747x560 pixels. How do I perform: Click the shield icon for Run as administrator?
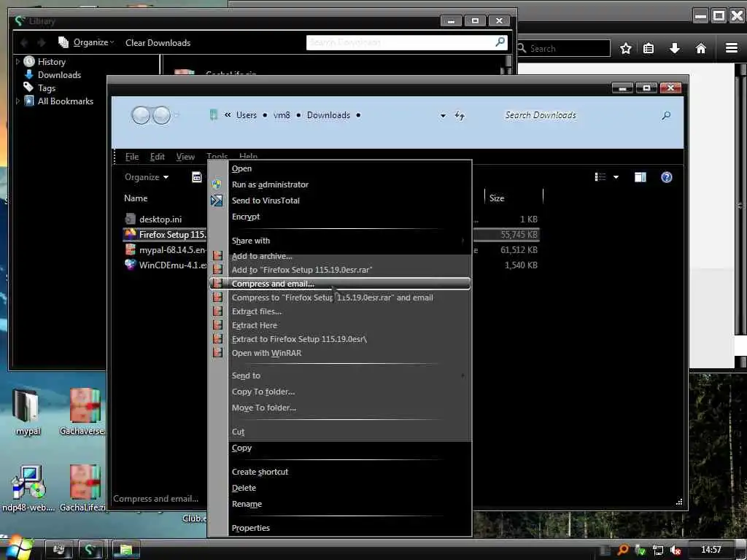click(216, 184)
